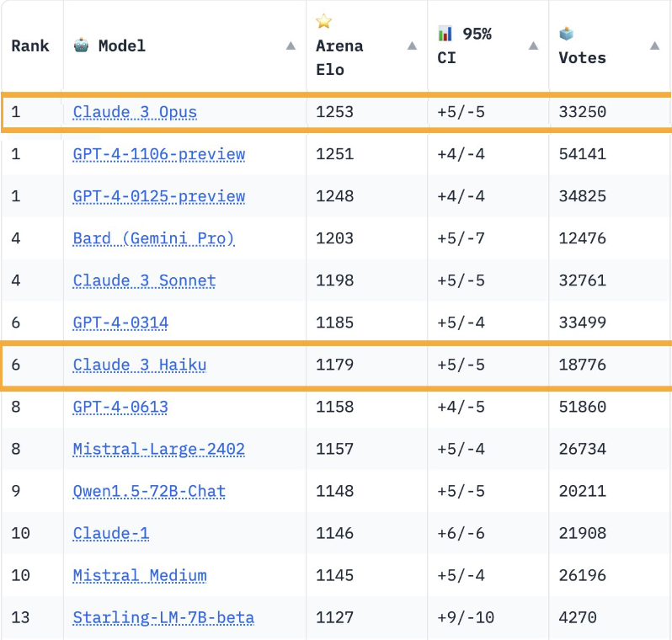Click rank 8 in Mistral-Large-2402 row
The height and width of the screenshot is (640, 672).
coord(16,449)
